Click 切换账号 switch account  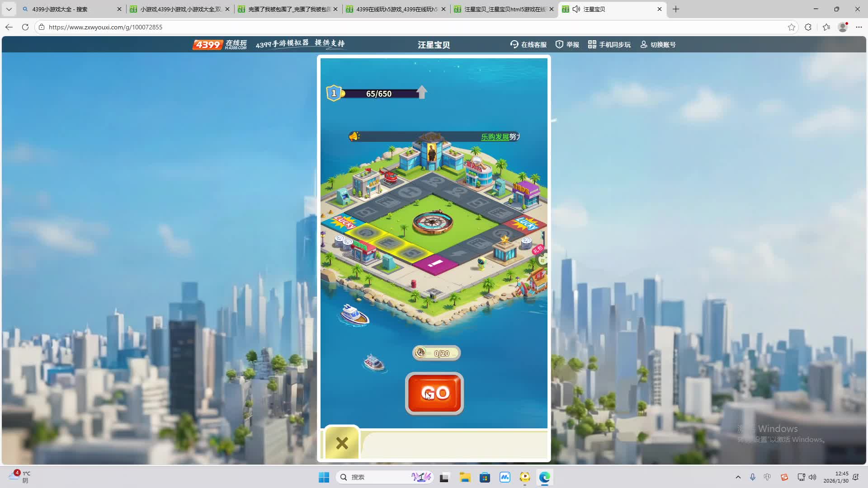click(658, 44)
